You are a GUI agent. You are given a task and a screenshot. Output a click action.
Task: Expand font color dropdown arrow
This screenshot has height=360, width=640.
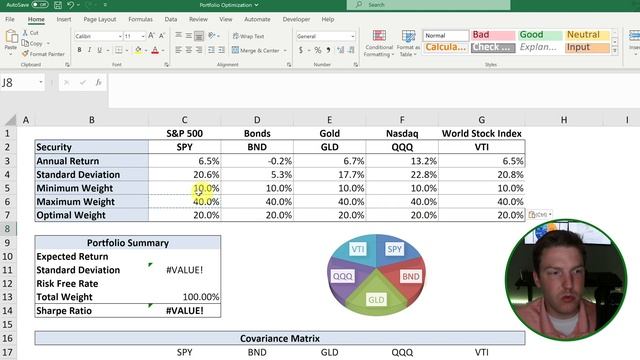coord(163,51)
